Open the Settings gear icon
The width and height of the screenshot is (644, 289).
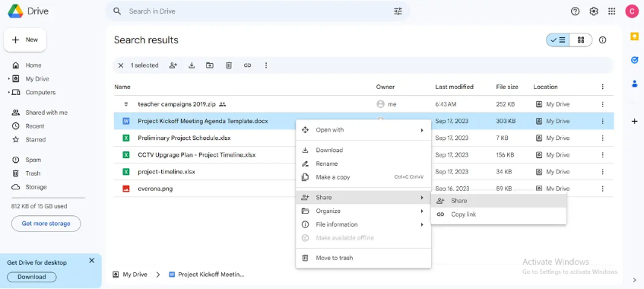(x=594, y=11)
